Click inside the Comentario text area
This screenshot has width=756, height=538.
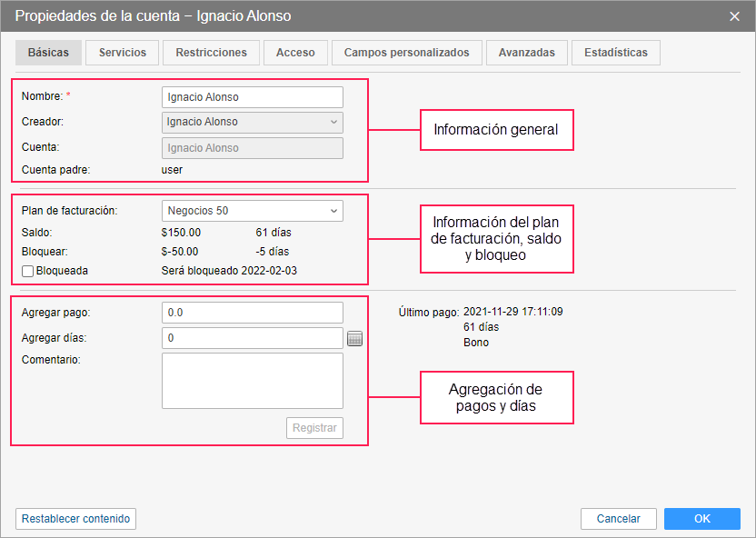tap(252, 381)
